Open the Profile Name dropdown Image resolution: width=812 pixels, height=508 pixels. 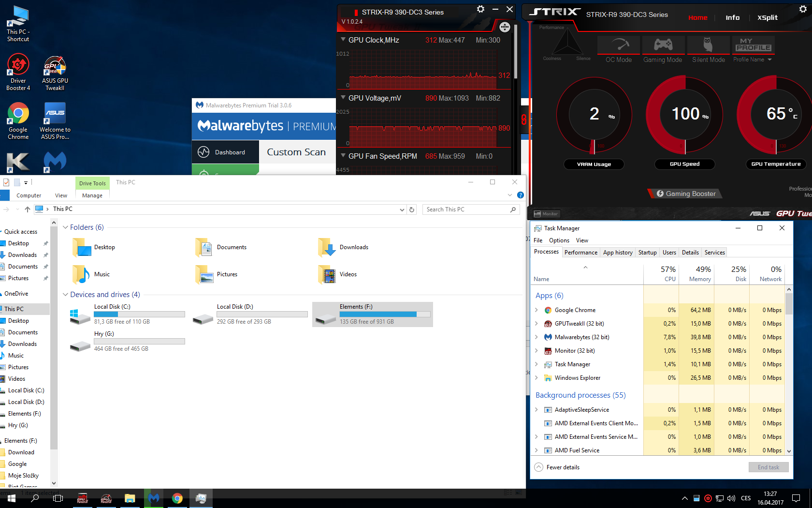(x=753, y=60)
